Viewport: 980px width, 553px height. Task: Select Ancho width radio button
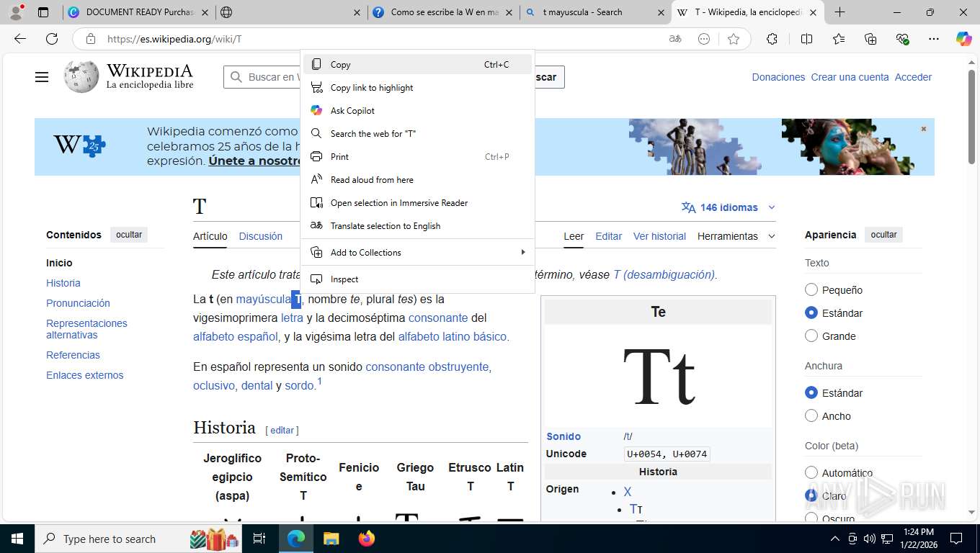pyautogui.click(x=811, y=415)
